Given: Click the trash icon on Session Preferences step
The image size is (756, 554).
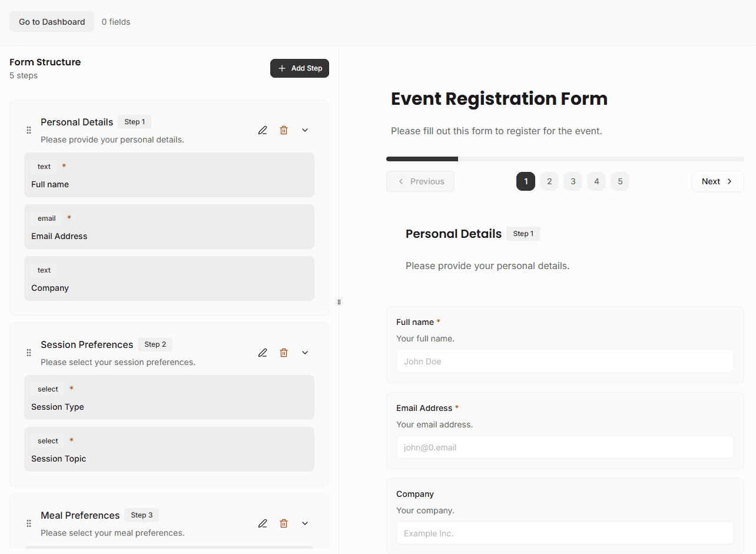Looking at the screenshot, I should click(x=284, y=352).
